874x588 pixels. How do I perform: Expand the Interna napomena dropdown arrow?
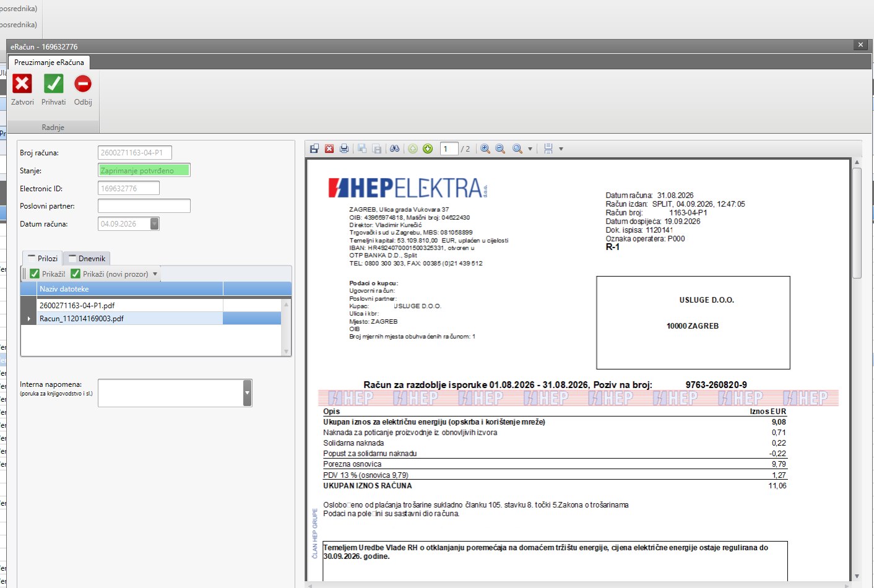coord(248,393)
